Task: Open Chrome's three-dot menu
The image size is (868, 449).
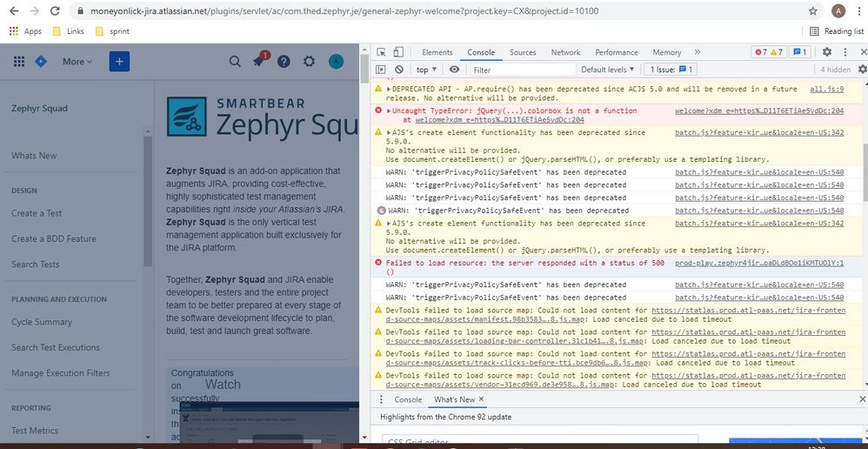Action: [860, 11]
